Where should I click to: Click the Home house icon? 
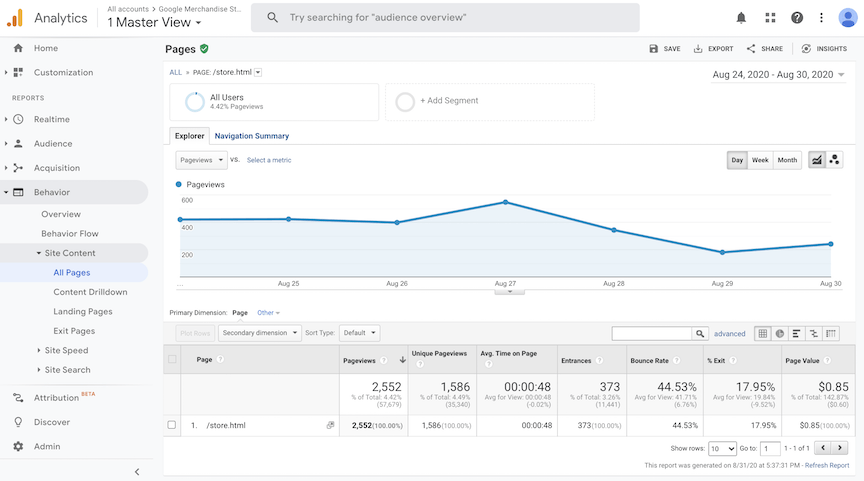click(x=18, y=48)
